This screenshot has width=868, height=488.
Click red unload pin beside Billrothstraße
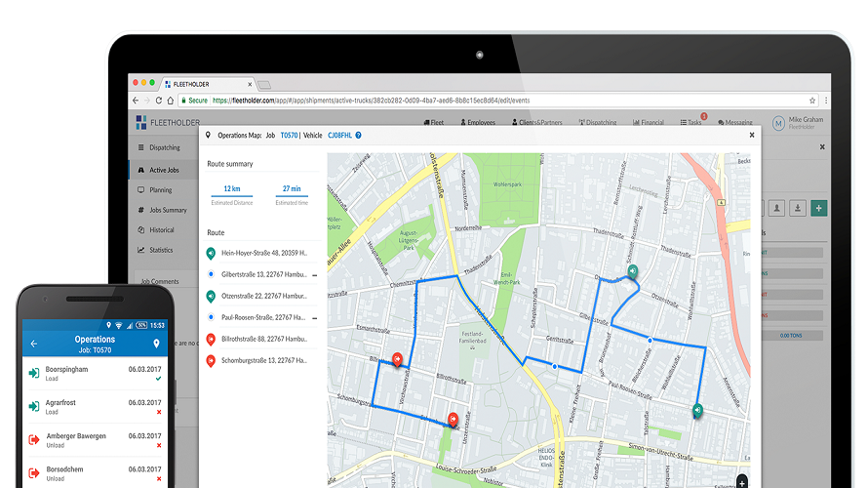tap(211, 339)
